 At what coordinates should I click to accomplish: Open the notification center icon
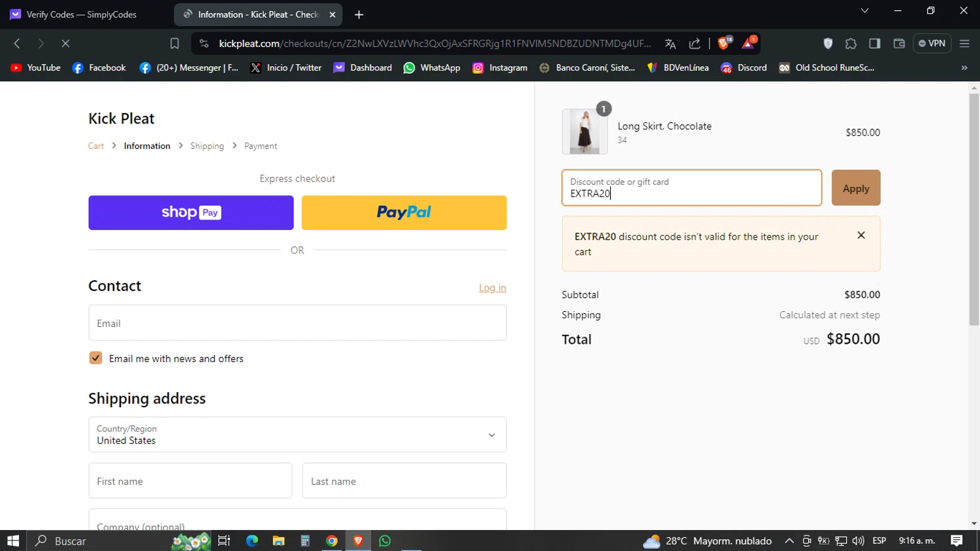pyautogui.click(x=956, y=541)
